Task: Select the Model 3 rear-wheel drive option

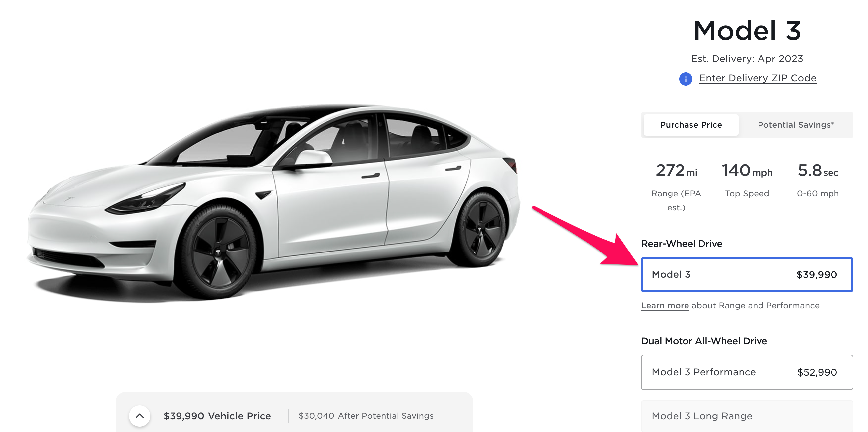Action: coord(747,274)
